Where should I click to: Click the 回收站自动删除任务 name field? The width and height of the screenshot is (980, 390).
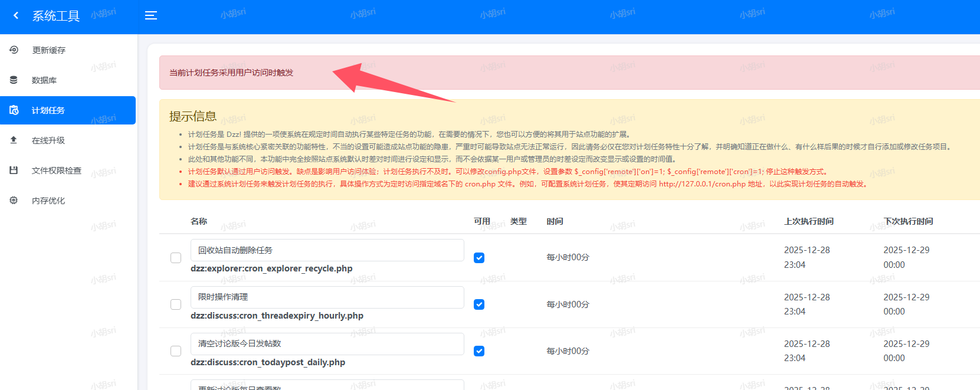[327, 250]
